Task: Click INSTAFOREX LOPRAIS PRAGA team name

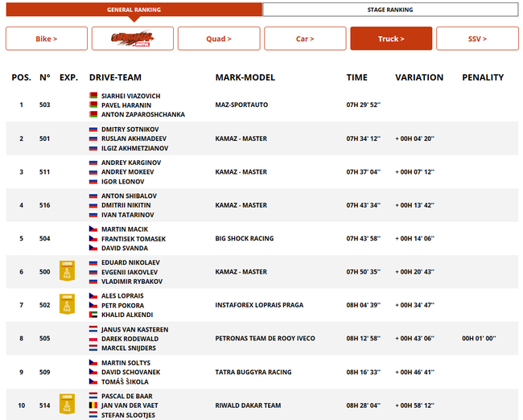Action: (259, 305)
